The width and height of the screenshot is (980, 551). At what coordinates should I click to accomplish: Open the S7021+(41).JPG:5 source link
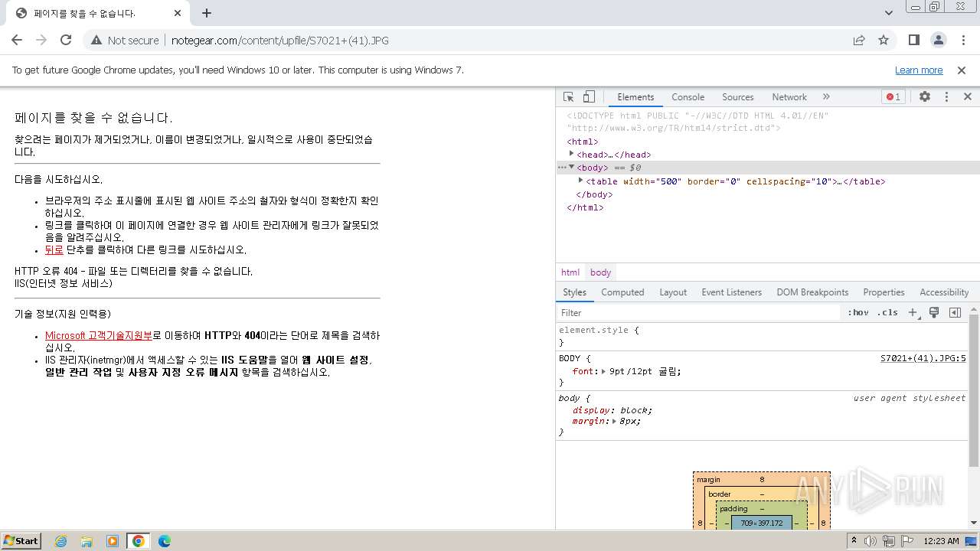923,358
